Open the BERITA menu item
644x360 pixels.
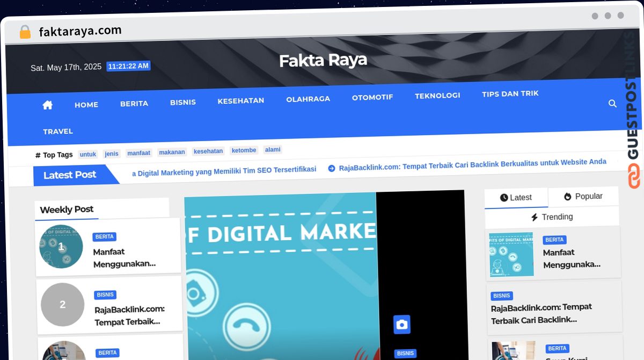[x=134, y=104]
